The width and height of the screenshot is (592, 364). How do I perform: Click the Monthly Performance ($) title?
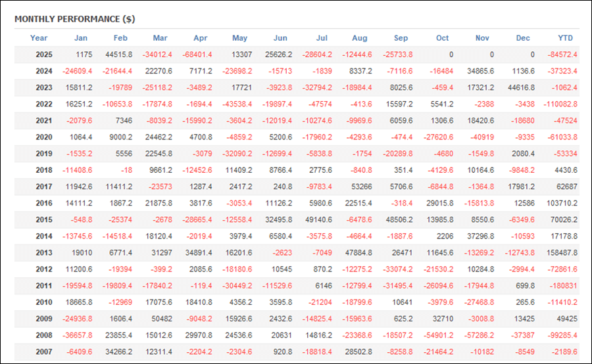coord(74,19)
